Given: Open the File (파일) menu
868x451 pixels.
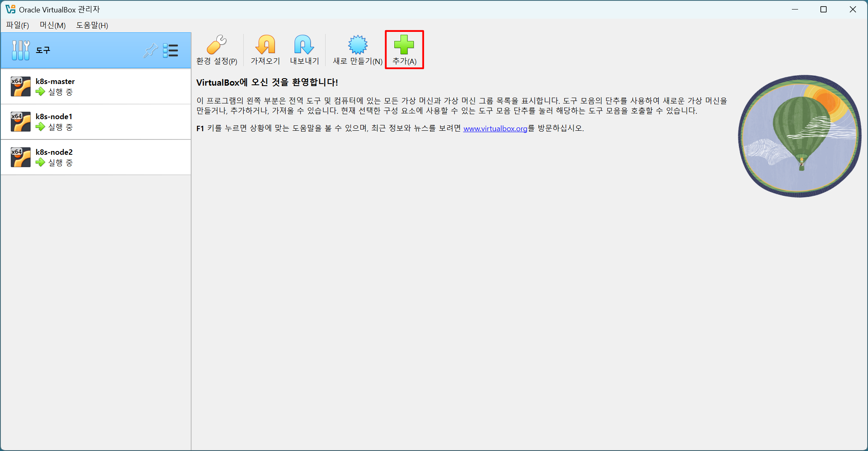Looking at the screenshot, I should click(x=17, y=25).
